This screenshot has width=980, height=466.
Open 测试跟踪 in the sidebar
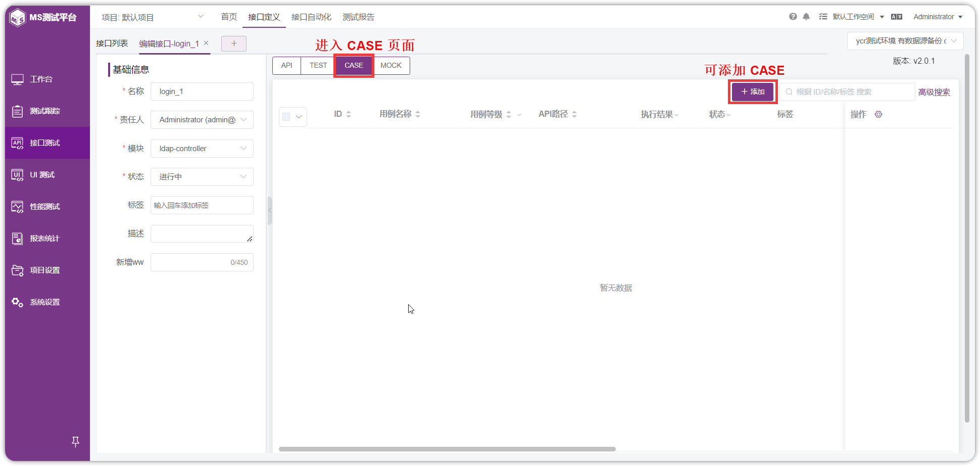pyautogui.click(x=47, y=111)
